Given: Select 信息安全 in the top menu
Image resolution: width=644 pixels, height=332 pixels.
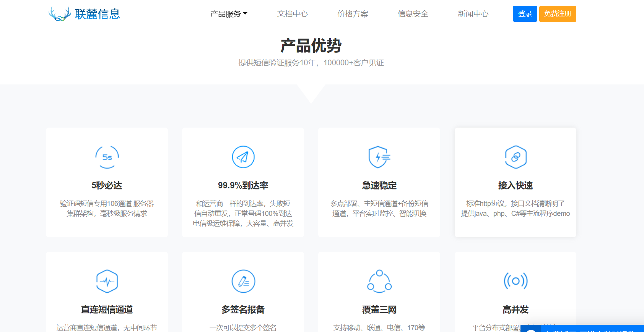Looking at the screenshot, I should pos(413,14).
